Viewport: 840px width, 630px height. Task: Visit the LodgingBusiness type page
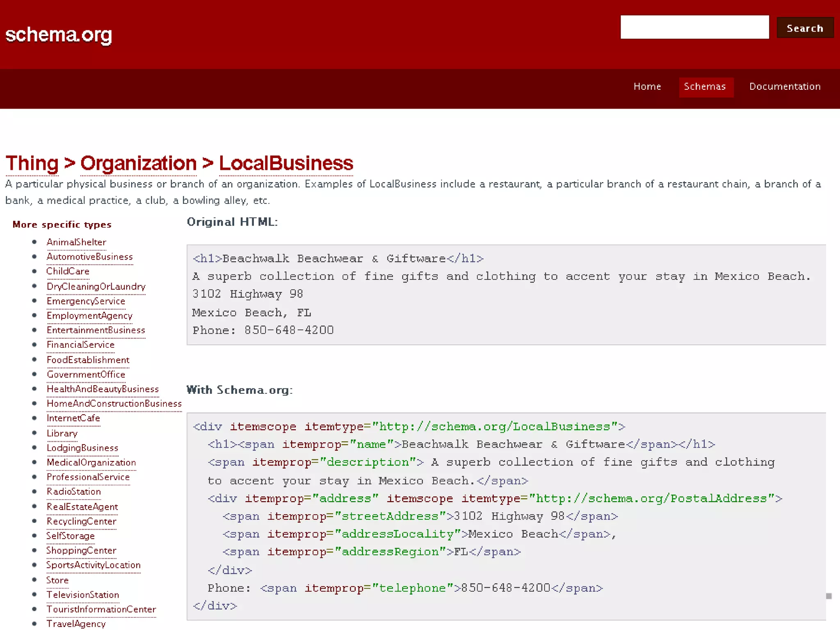[82, 448]
